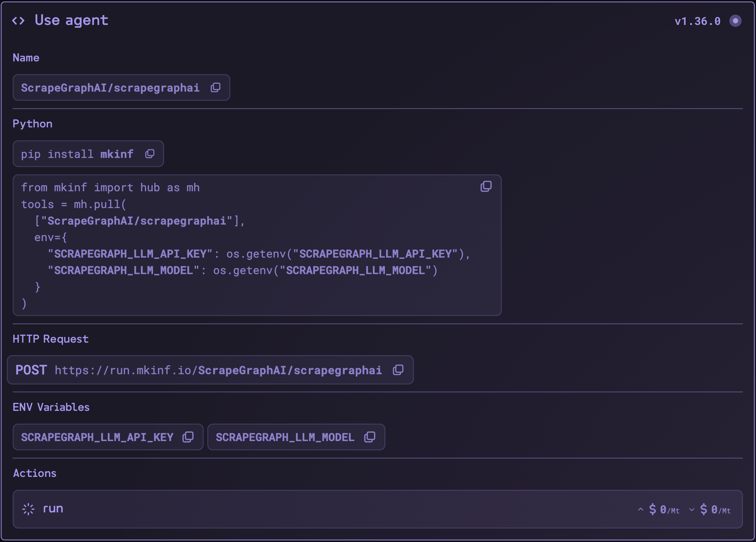756x542 pixels.
Task: Toggle the status indicator dot beside v1.36.0
Action: [x=735, y=21]
